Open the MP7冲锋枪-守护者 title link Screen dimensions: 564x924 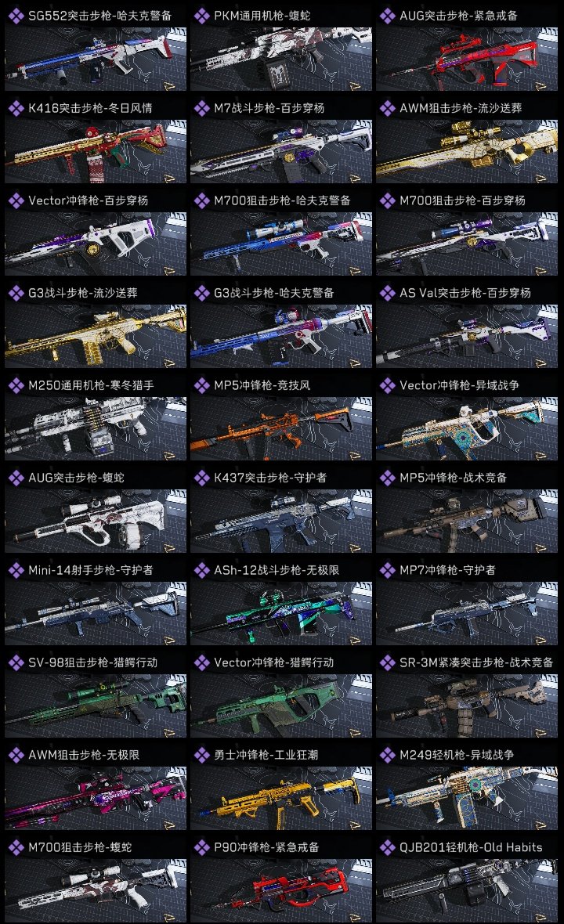(x=448, y=570)
